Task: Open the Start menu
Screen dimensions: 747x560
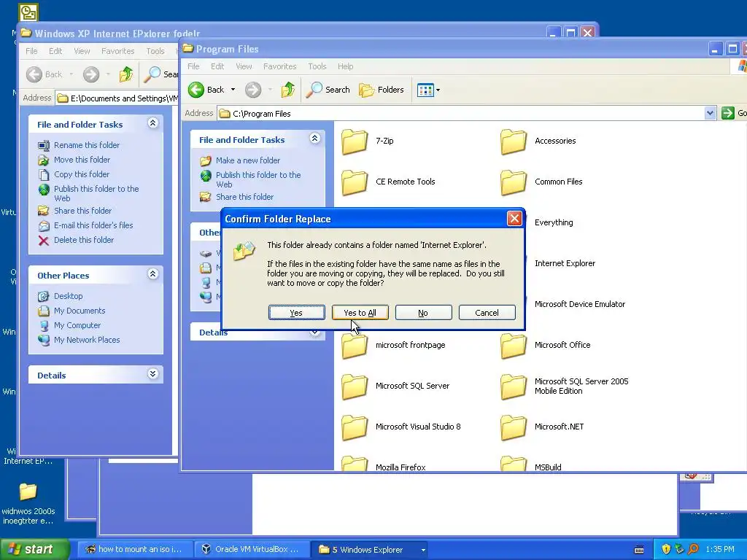Action: click(x=34, y=550)
